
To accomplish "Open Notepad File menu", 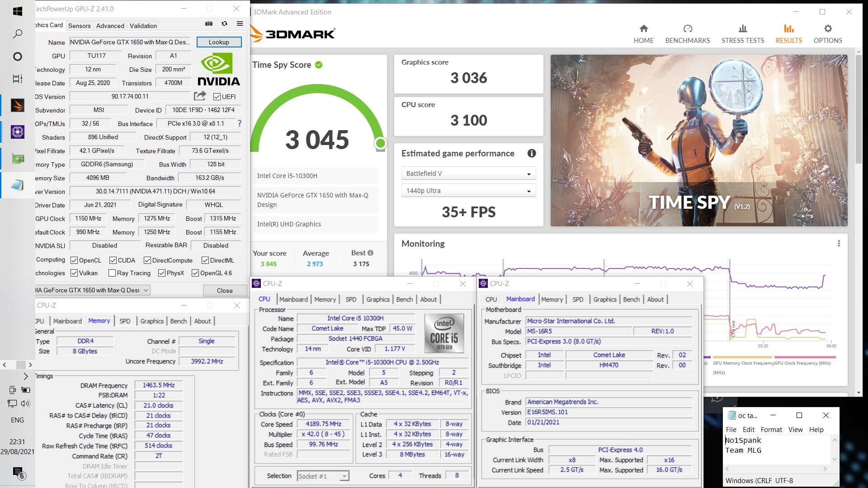I will 731,430.
